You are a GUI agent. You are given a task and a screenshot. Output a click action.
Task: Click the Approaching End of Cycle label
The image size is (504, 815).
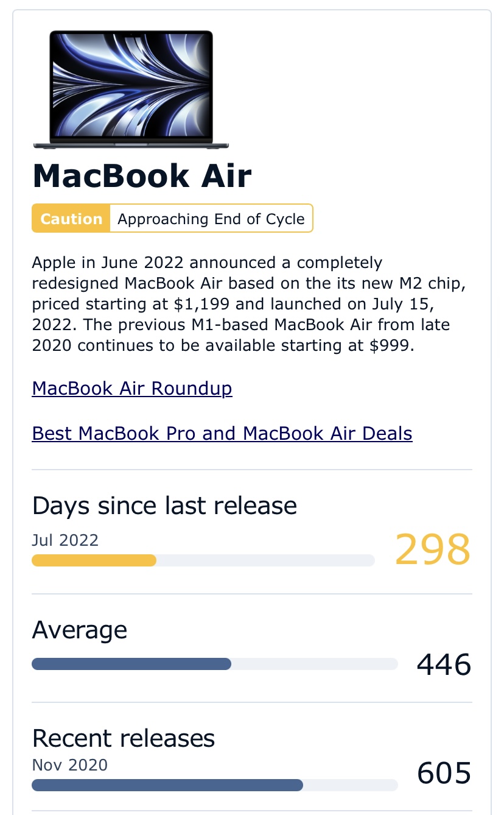[211, 219]
